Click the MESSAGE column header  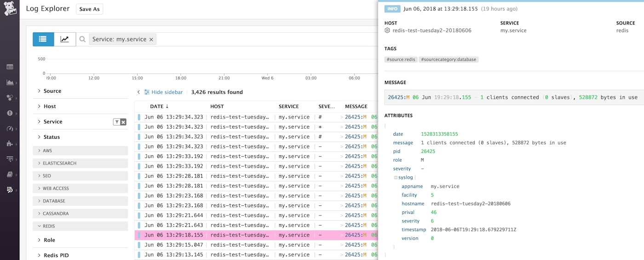tap(356, 107)
